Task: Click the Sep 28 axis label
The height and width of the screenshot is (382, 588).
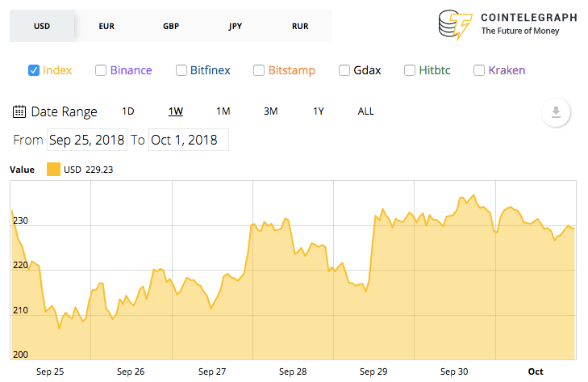Action: click(x=293, y=372)
